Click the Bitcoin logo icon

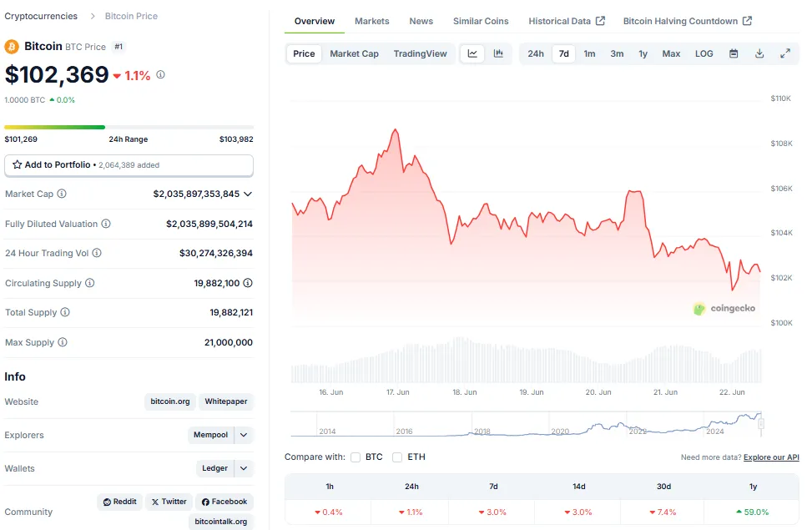(x=12, y=47)
